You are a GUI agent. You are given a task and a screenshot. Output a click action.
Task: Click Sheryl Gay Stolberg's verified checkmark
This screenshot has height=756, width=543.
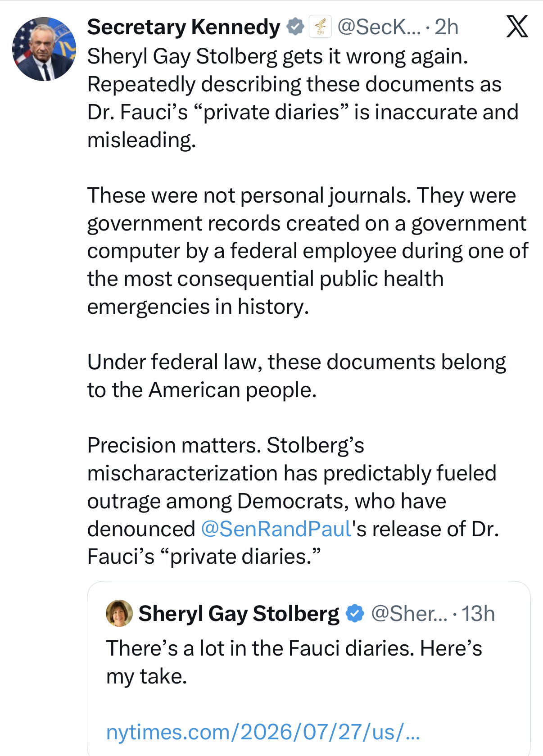click(355, 613)
